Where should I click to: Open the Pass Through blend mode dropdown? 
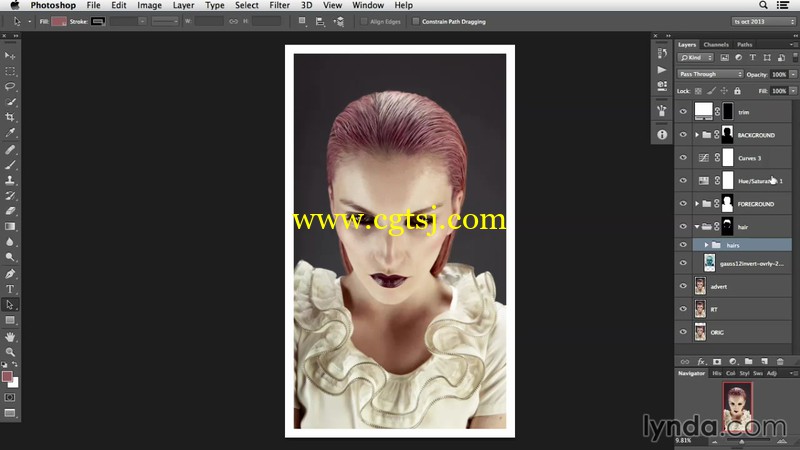coord(710,74)
